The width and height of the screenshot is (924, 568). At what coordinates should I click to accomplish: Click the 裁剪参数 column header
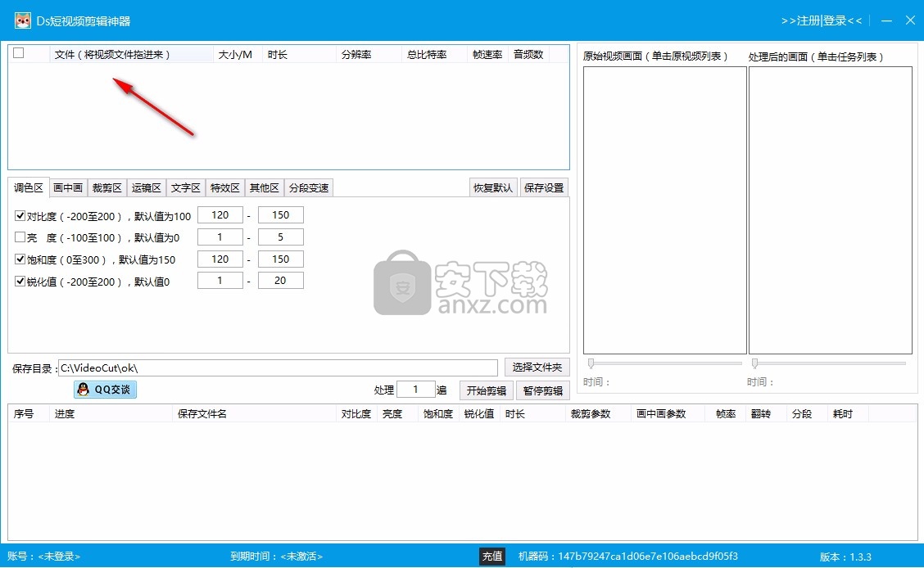[x=597, y=414]
